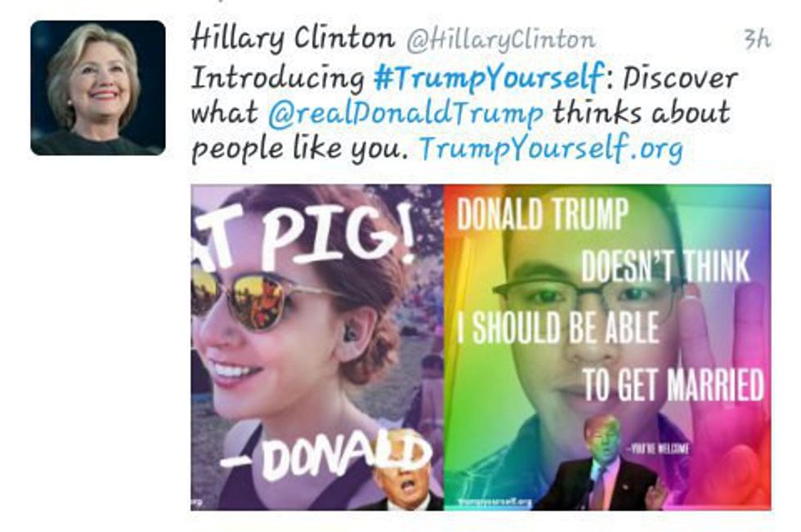The height and width of the screenshot is (532, 801).
Task: Click the word "Introducing" in the tweet
Action: [278, 78]
